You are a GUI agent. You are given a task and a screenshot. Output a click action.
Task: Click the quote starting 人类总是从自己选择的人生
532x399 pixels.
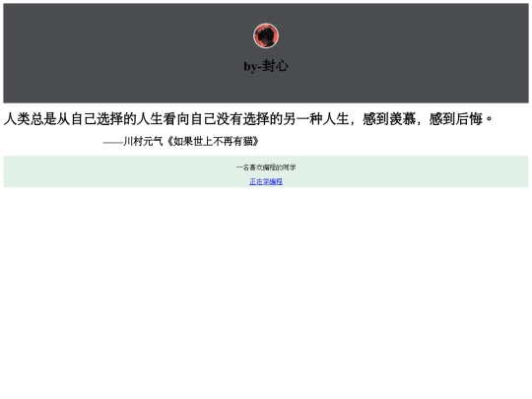pyautogui.click(x=248, y=119)
